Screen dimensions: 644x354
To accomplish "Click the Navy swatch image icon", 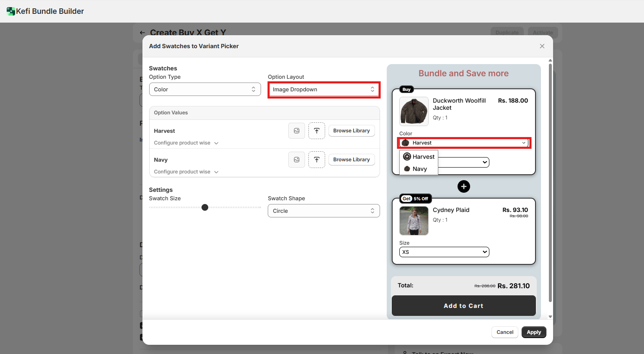I will 297,160.
